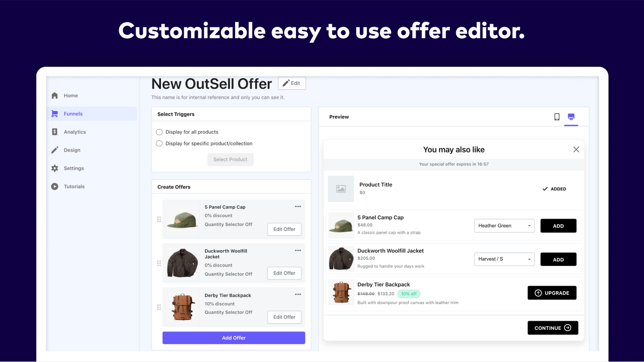Select the desktop preview icon
This screenshot has height=362, width=644.
pos(571,116)
